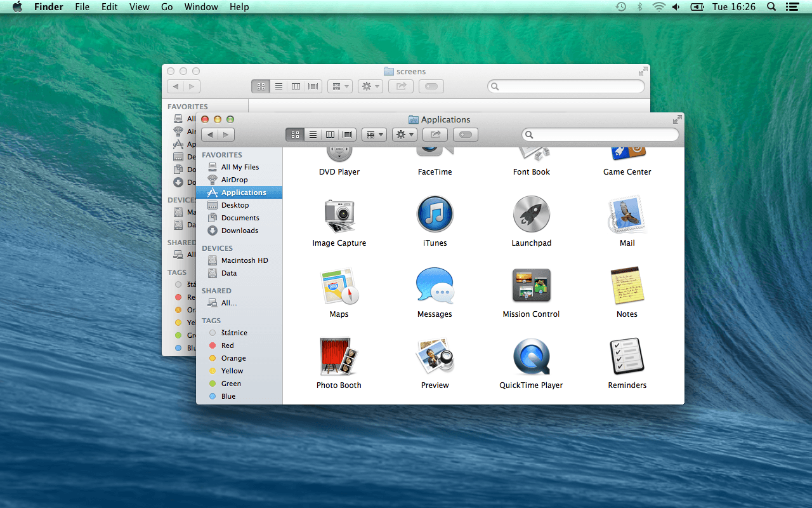Click search field in screens window

566,86
